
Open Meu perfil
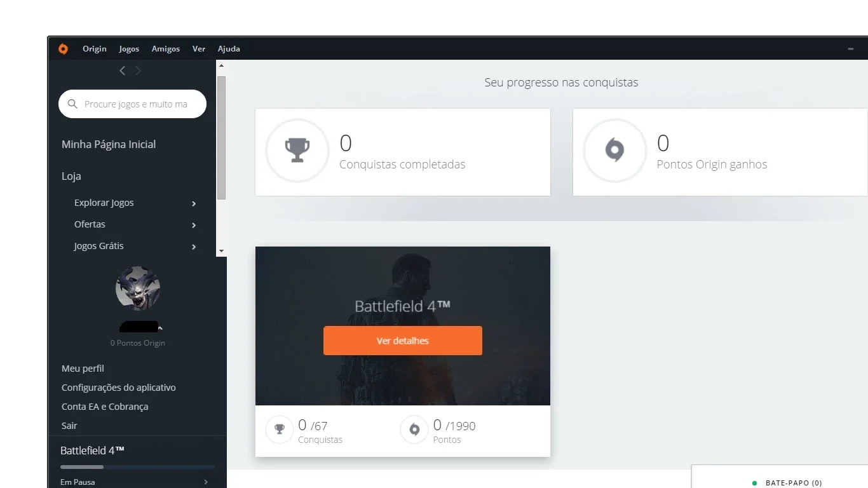[83, 369]
